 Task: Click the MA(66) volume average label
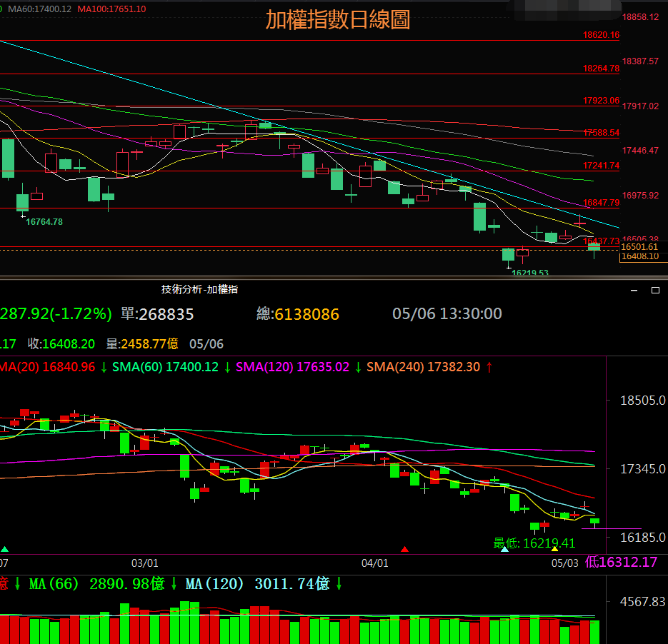click(x=97, y=584)
